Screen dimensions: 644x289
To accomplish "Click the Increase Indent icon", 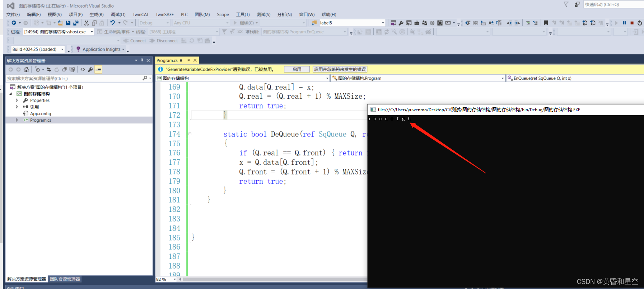I will pyautogui.click(x=517, y=23).
